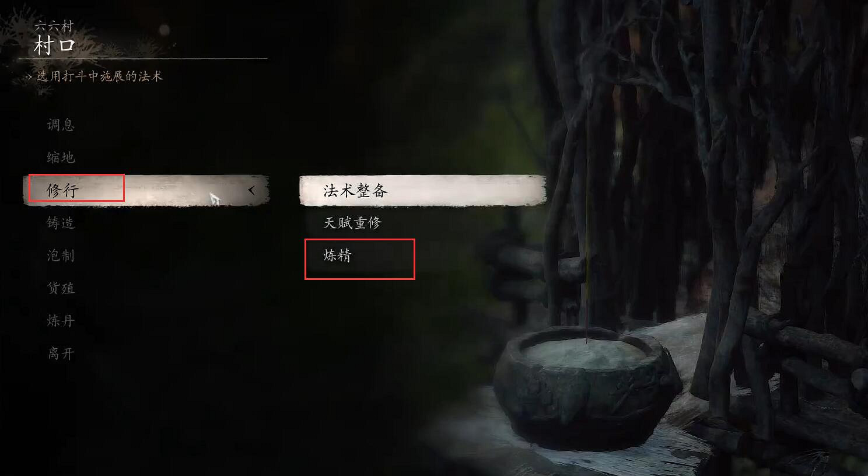Open the 缩地 travel option
The image size is (868, 476).
pyautogui.click(x=61, y=157)
